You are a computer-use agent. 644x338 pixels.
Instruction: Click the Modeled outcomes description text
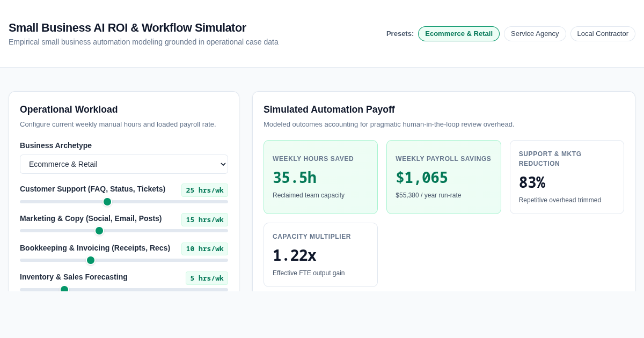pyautogui.click(x=389, y=124)
